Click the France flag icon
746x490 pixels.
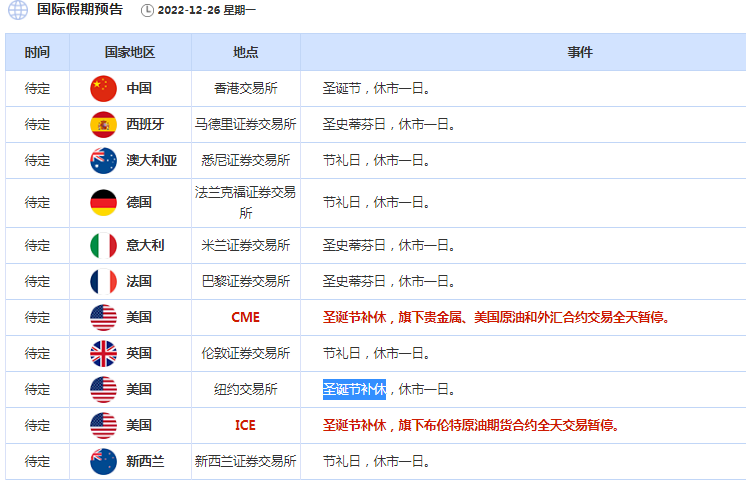(x=104, y=281)
